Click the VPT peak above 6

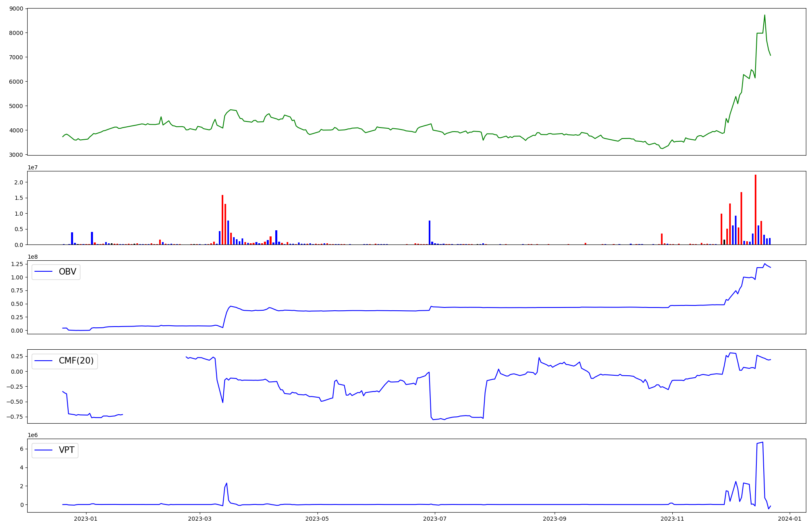pyautogui.click(x=762, y=442)
